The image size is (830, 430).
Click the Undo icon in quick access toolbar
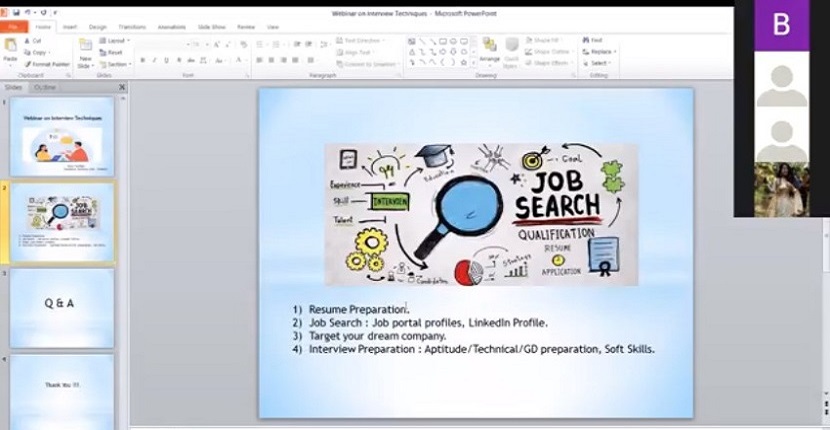tap(29, 12)
